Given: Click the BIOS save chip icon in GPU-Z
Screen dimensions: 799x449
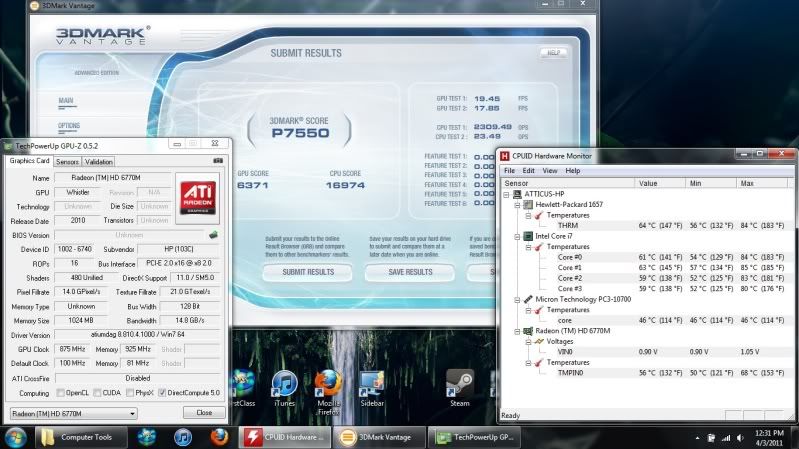Looking at the screenshot, I should click(x=213, y=235).
